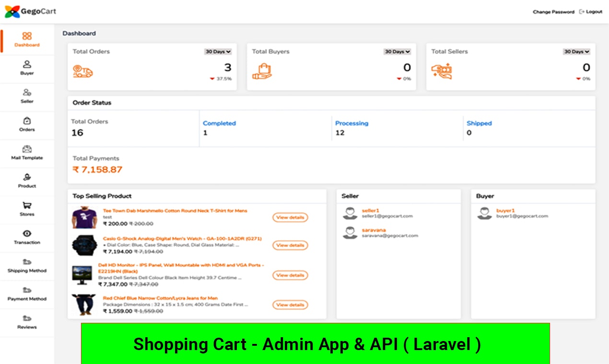View details of the Dell HD Monitor
Image resolution: width=609 pixels, height=364 pixels.
290,275
